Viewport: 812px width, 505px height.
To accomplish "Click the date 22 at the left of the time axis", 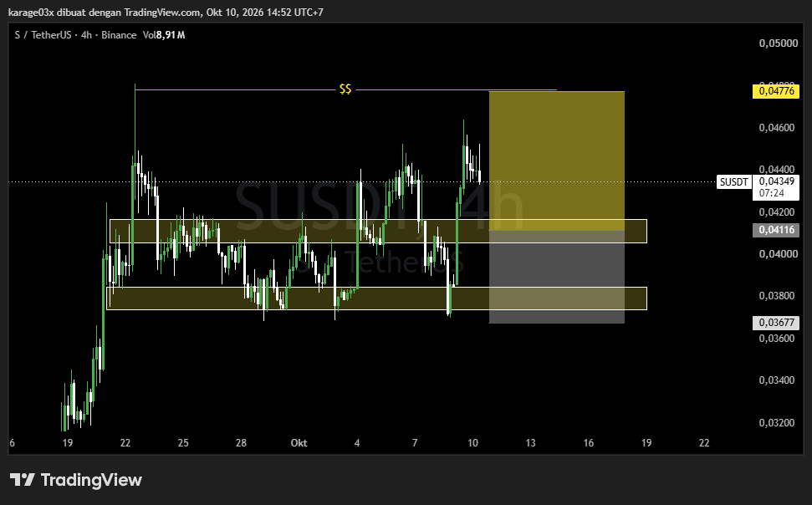I will point(125,443).
